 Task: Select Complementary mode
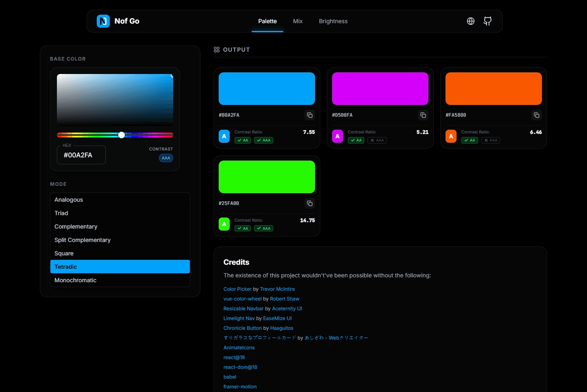pos(76,226)
